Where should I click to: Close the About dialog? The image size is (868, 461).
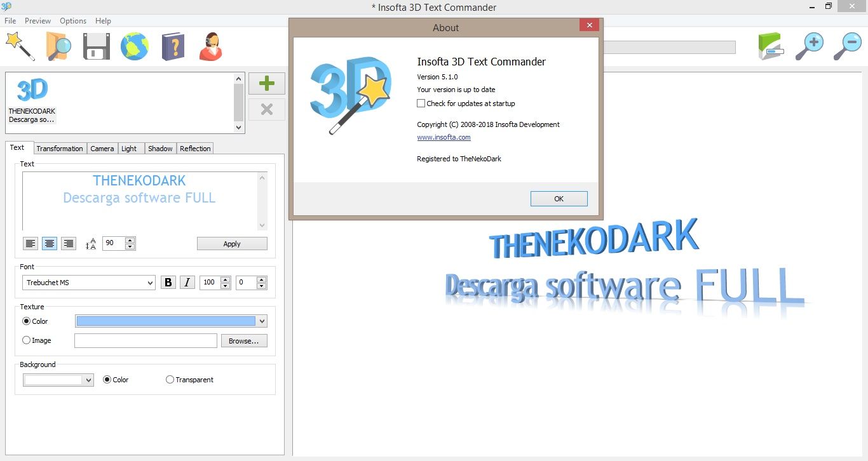click(x=590, y=25)
